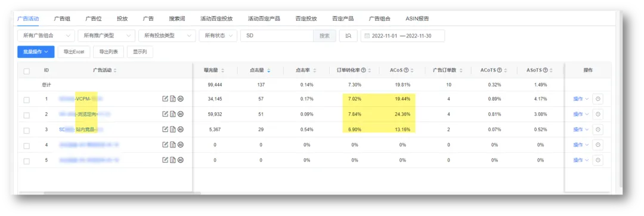Expand the 操作 dropdown in row 3
Screen dimensions: 644x216
(x=581, y=129)
